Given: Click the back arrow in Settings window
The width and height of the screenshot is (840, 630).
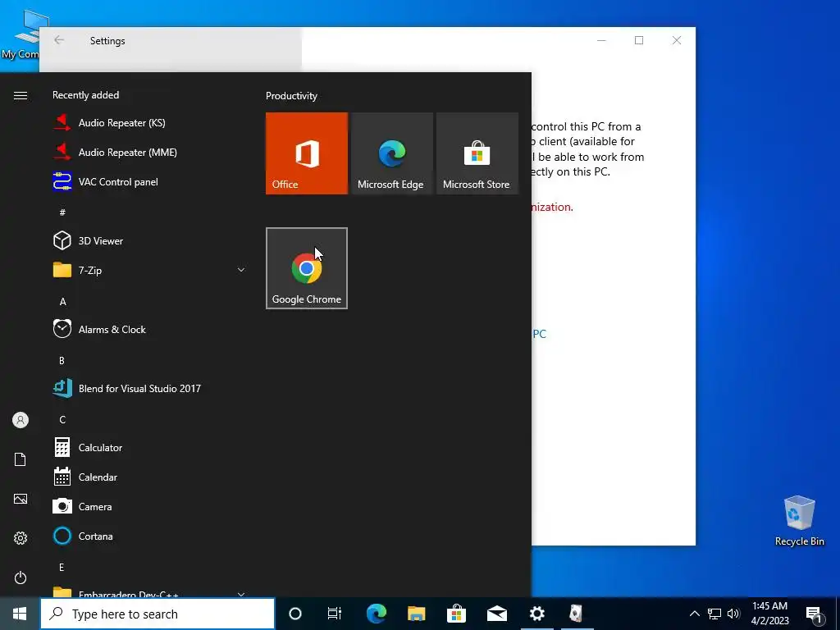Looking at the screenshot, I should [x=59, y=40].
